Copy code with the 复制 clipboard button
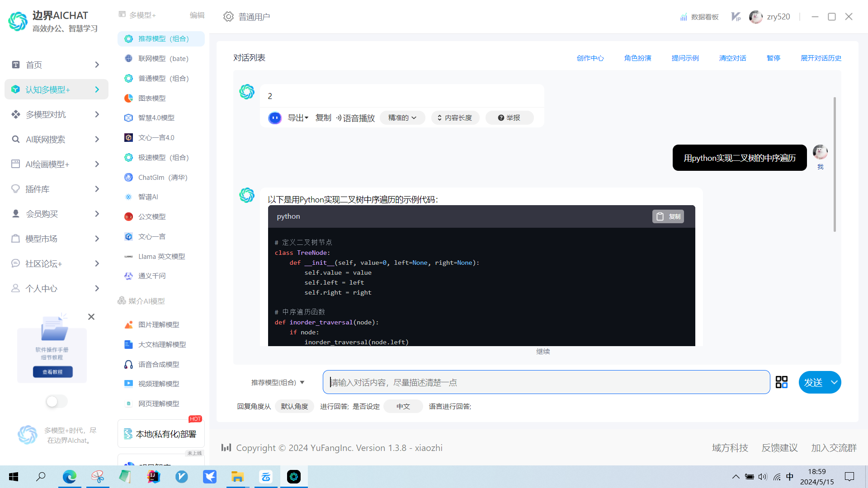This screenshot has width=868, height=488. [x=668, y=216]
